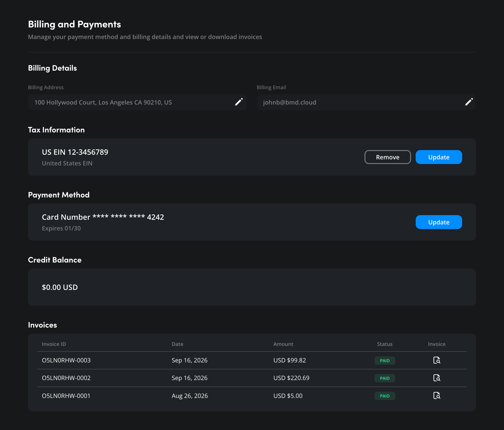Screen dimensions: 504x430
Task: Select PAID status badge for invoice 0002
Action: [385, 378]
